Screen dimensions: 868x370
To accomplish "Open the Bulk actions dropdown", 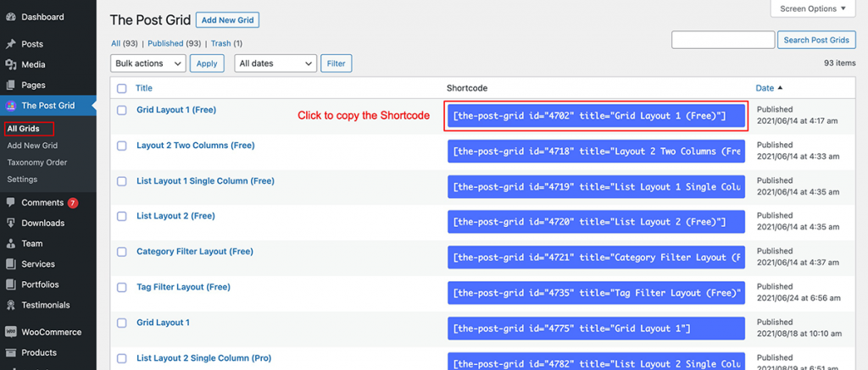I will 148,64.
